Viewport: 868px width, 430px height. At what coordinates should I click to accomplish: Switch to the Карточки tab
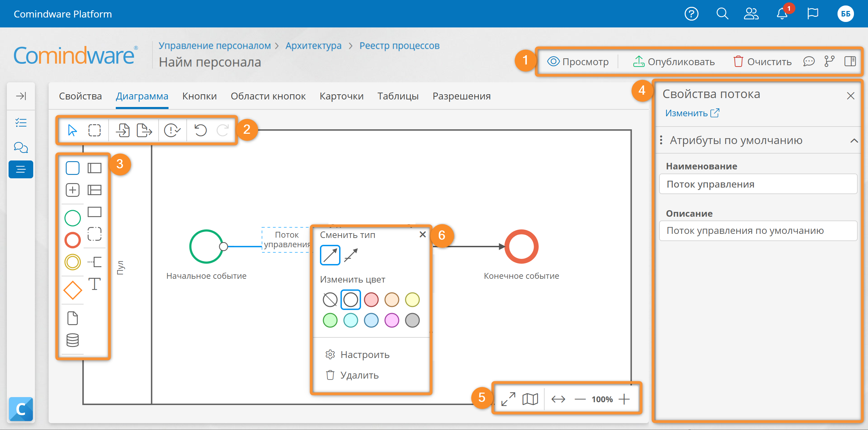pyautogui.click(x=342, y=96)
